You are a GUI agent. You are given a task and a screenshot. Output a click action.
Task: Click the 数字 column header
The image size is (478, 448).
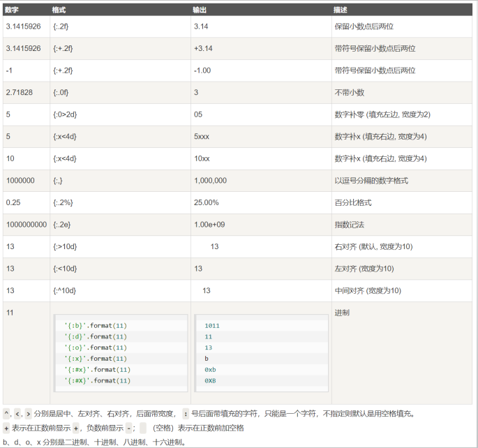click(x=12, y=10)
